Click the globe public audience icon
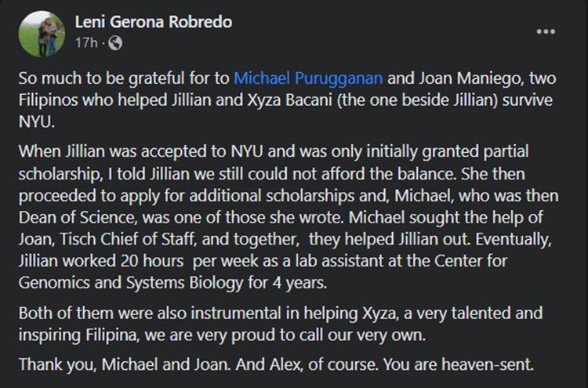The width and height of the screenshot is (588, 388). [x=115, y=43]
